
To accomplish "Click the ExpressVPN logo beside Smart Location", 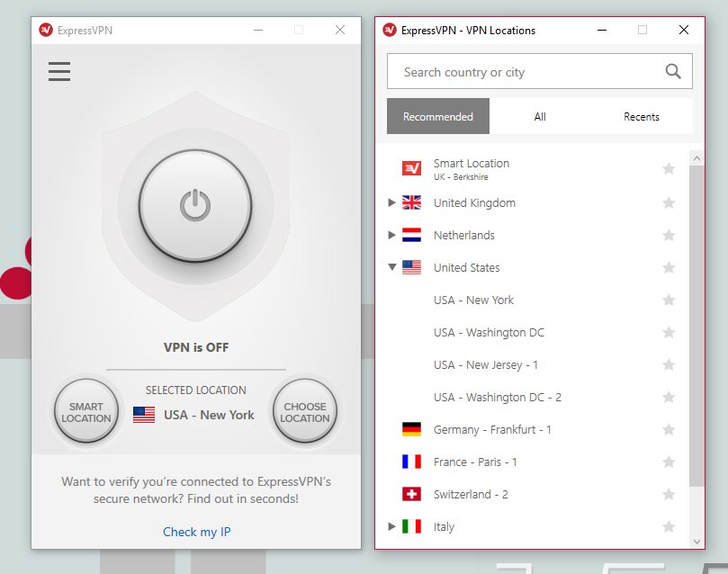I will coord(411,168).
